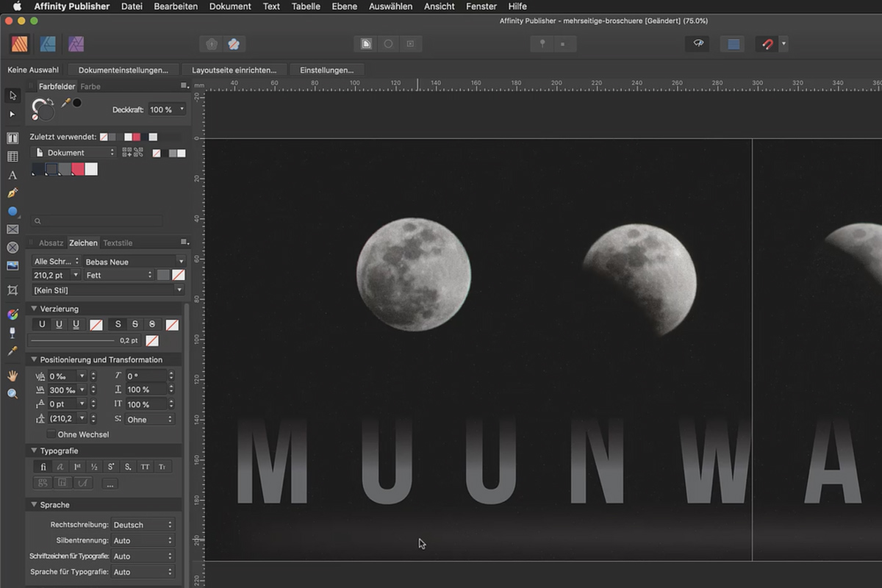Screen dimensions: 882x588
Task: Click the typography more options ... button
Action: [x=110, y=484]
